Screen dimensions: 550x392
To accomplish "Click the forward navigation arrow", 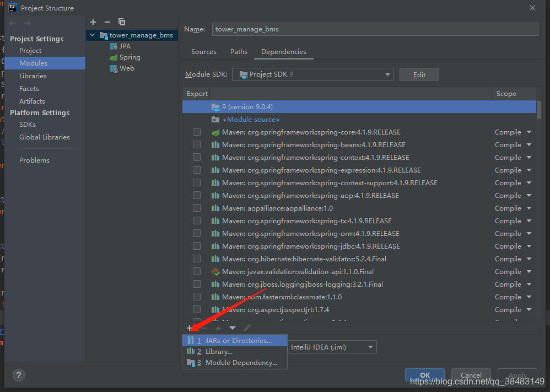I will click(x=27, y=23).
